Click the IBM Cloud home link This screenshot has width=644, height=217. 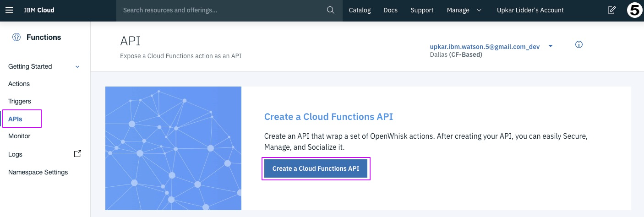39,10
